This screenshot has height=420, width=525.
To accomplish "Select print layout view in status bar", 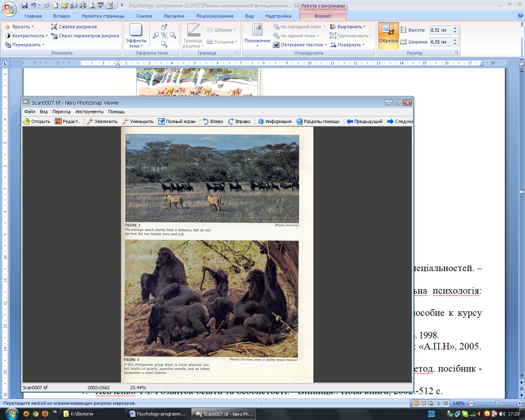I will (x=416, y=403).
